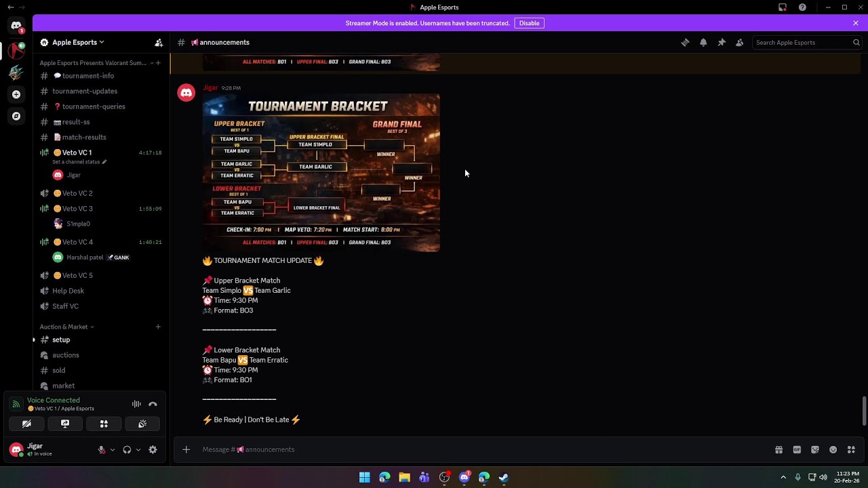Toggle noise suppression waveform icon

(x=136, y=404)
